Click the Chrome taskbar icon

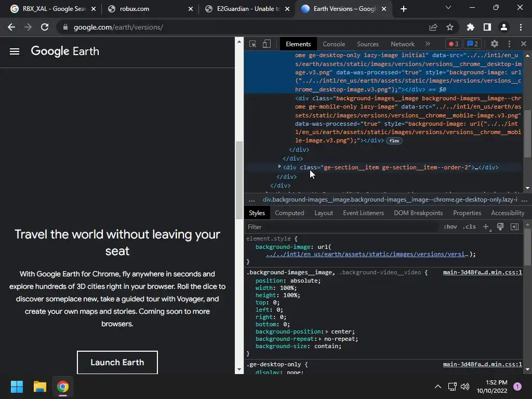[62, 387]
